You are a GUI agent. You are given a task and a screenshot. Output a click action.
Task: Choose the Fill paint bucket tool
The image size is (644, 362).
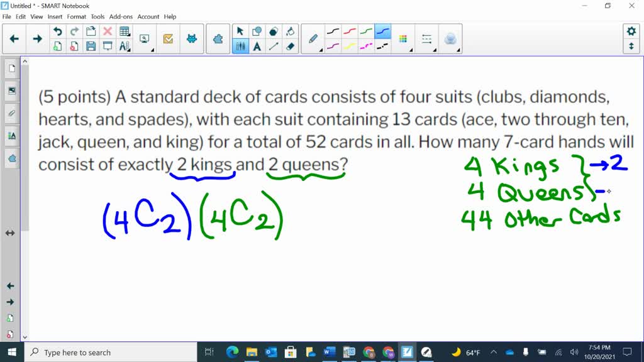(291, 31)
